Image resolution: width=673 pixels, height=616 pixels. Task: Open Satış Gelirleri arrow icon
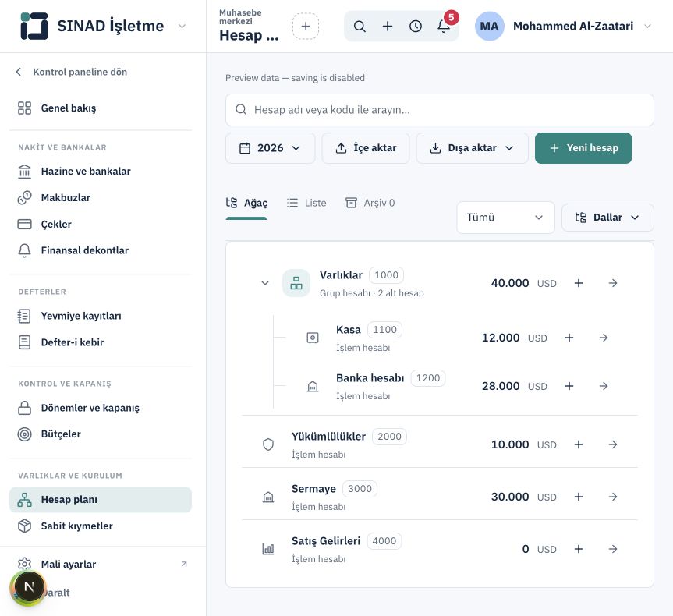(613, 549)
